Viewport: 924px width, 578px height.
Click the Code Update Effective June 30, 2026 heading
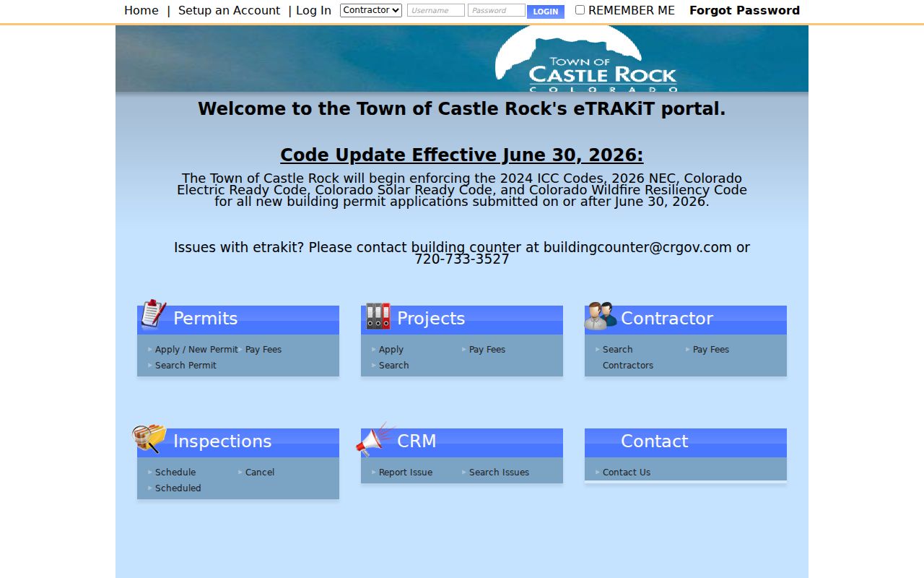click(462, 155)
